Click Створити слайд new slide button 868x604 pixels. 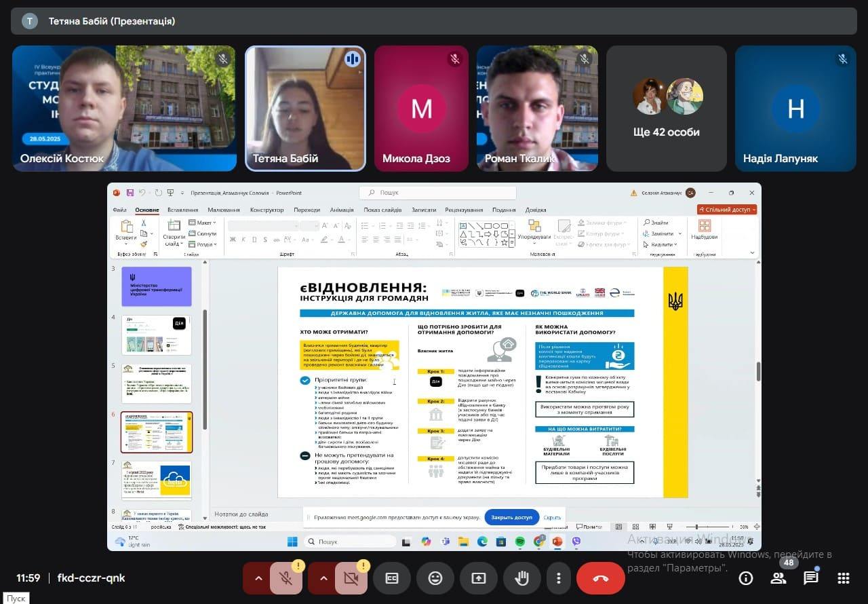tap(174, 231)
